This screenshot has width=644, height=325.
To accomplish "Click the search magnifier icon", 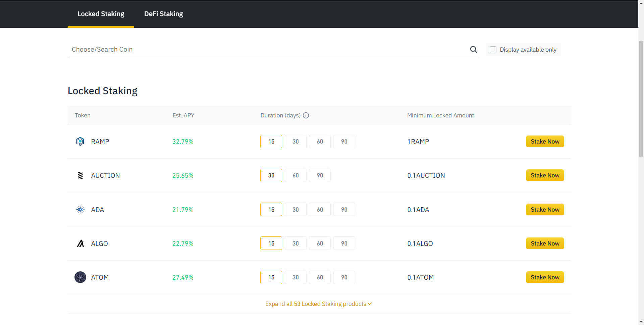I will (x=473, y=49).
